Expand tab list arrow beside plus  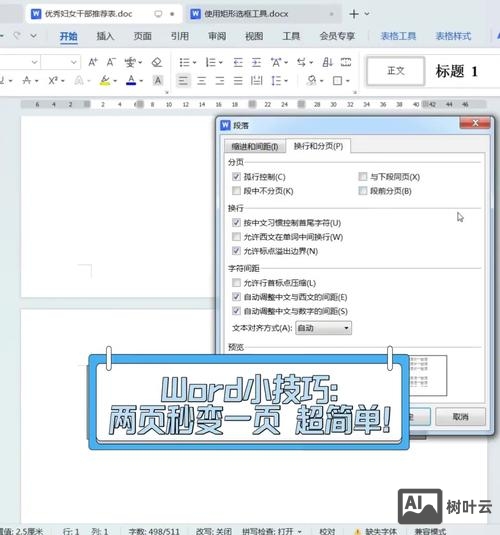coord(367,14)
